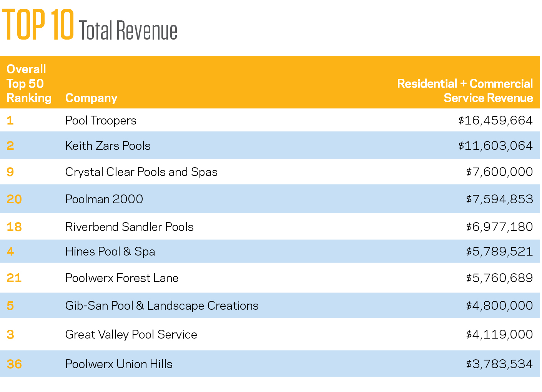
Task: Click the $16,459,664 revenue figure
Action: click(x=495, y=121)
